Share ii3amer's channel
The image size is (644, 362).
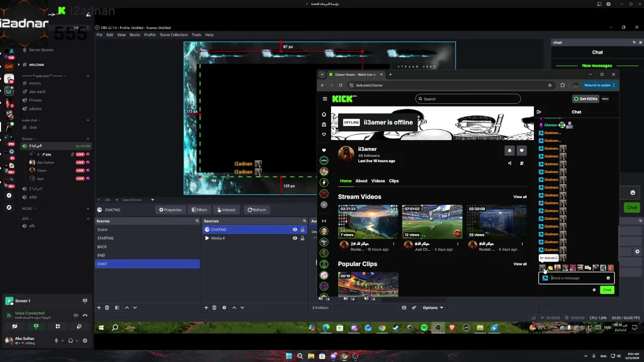(x=509, y=163)
